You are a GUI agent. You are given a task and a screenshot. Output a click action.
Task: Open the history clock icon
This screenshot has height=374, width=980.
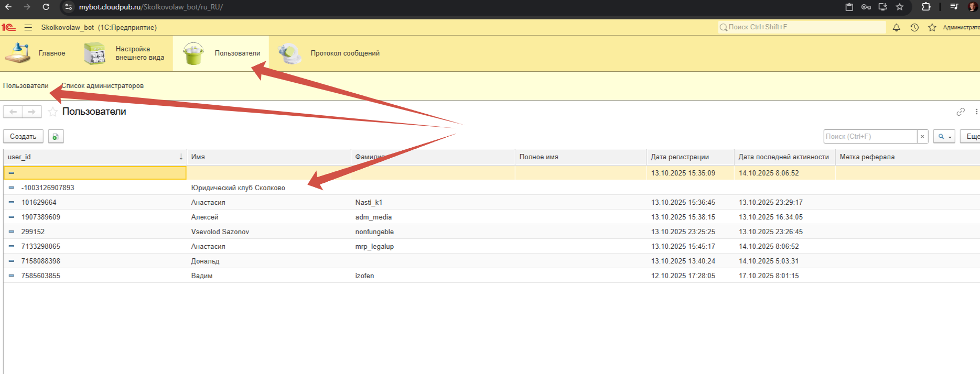tap(914, 27)
